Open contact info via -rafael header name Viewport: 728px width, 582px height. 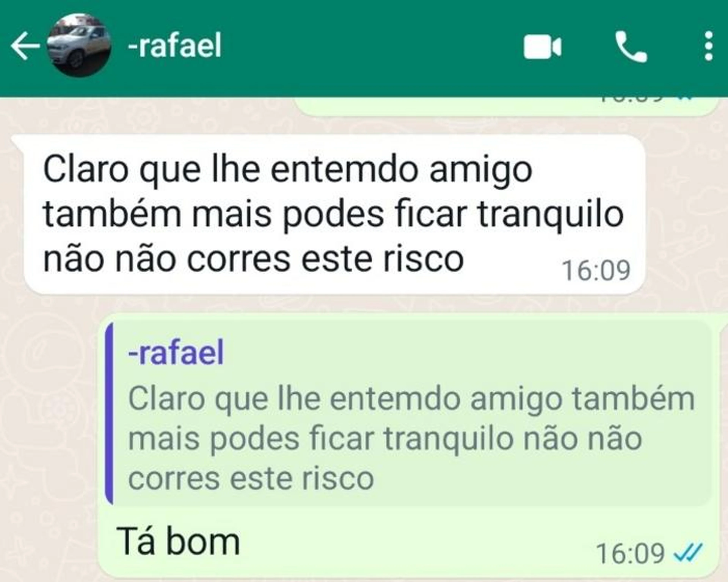click(175, 46)
